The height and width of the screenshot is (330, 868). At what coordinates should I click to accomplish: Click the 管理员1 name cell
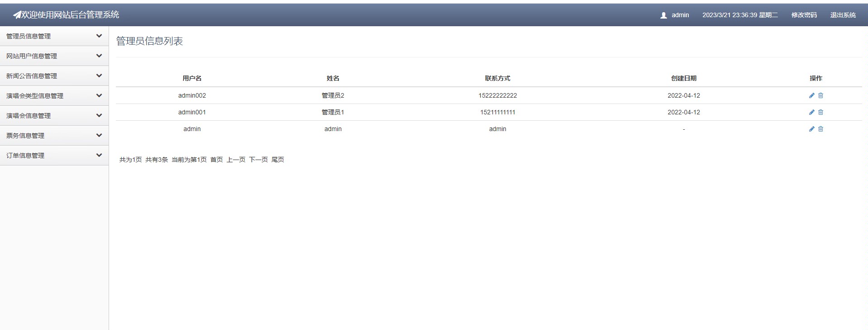(333, 112)
